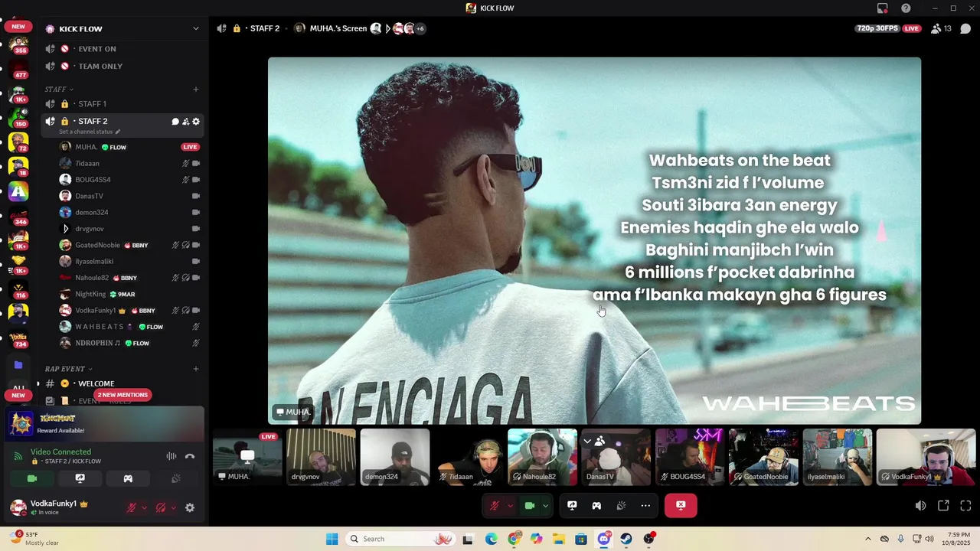
Task: Open the server folder icon in the server list
Action: click(18, 365)
